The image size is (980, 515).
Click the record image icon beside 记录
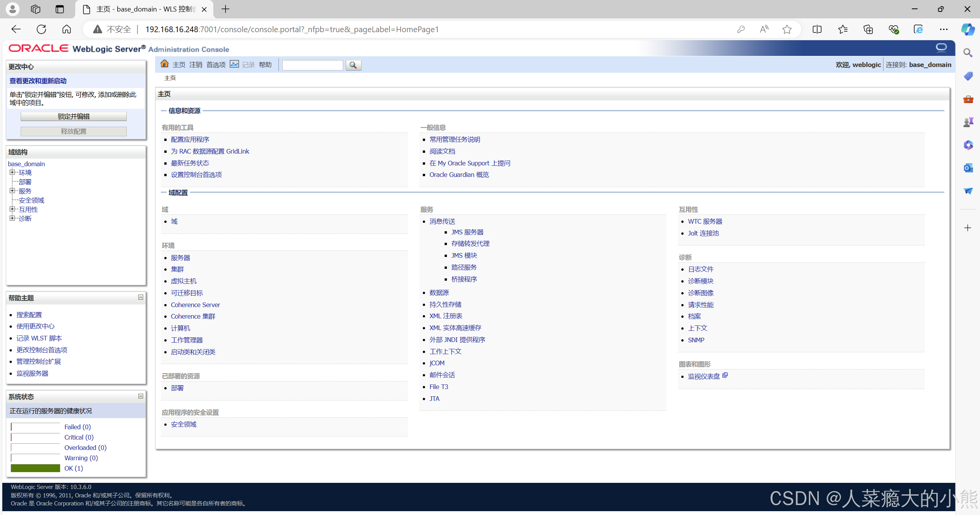click(x=234, y=64)
